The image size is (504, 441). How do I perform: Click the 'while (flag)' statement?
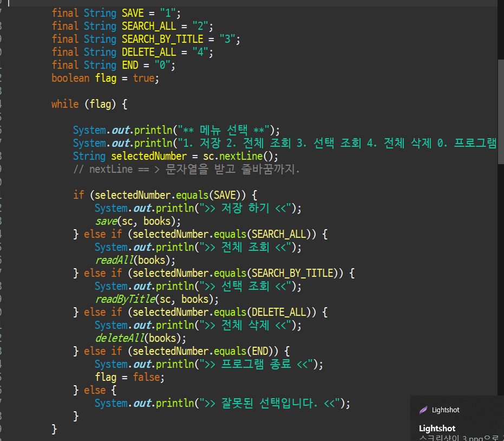pos(89,104)
